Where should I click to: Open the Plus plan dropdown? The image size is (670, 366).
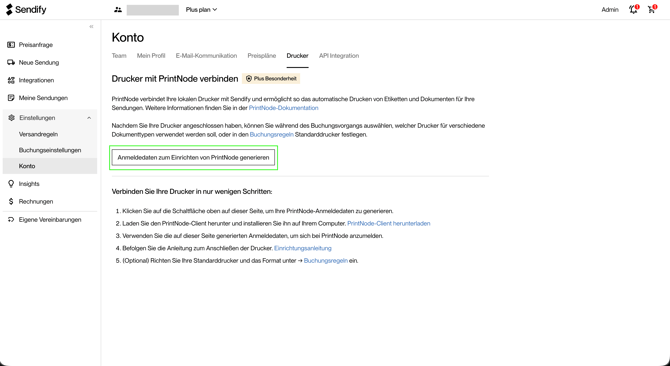pos(201,9)
